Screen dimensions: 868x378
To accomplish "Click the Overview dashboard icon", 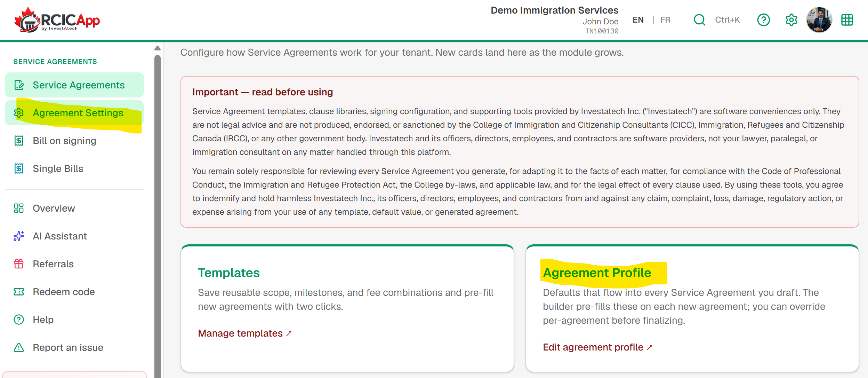I will click(x=19, y=208).
